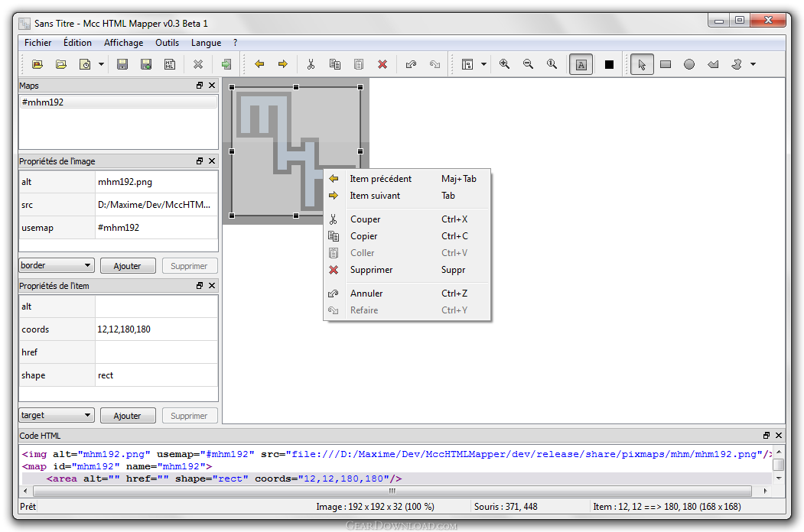Float the Code HTML panel
The height and width of the screenshot is (532, 804).
[x=767, y=435]
